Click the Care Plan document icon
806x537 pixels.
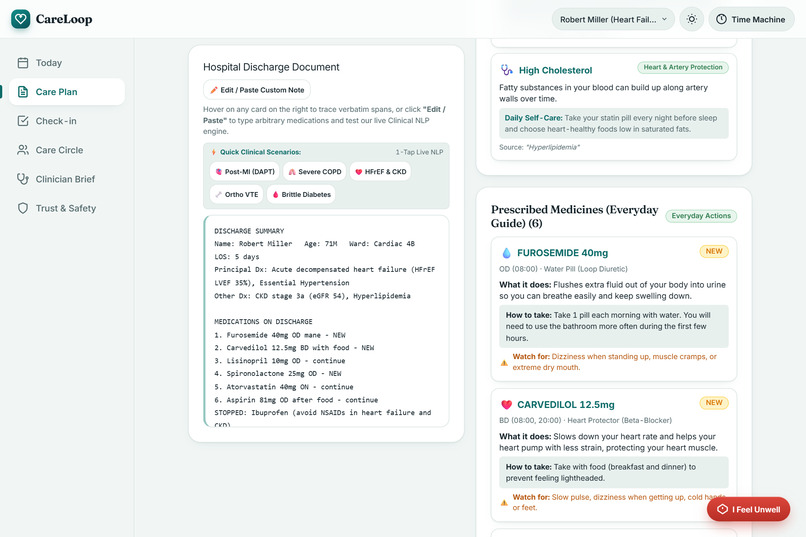click(x=23, y=92)
